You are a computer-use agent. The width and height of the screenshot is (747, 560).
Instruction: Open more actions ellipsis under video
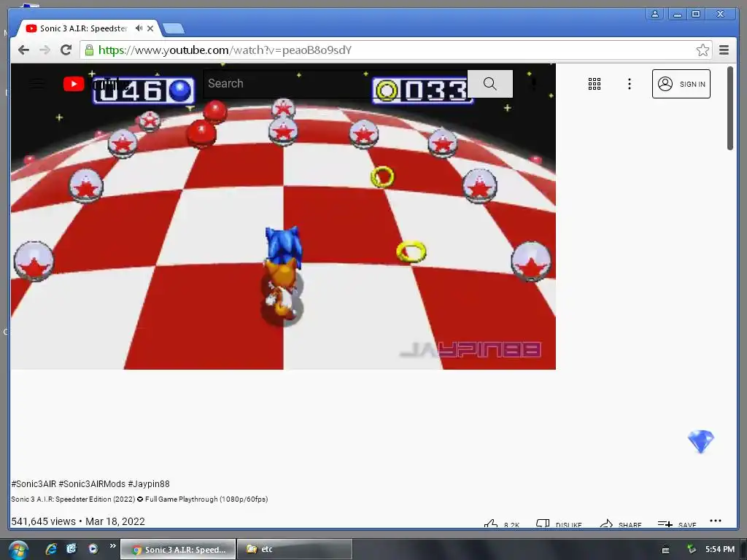click(x=715, y=521)
